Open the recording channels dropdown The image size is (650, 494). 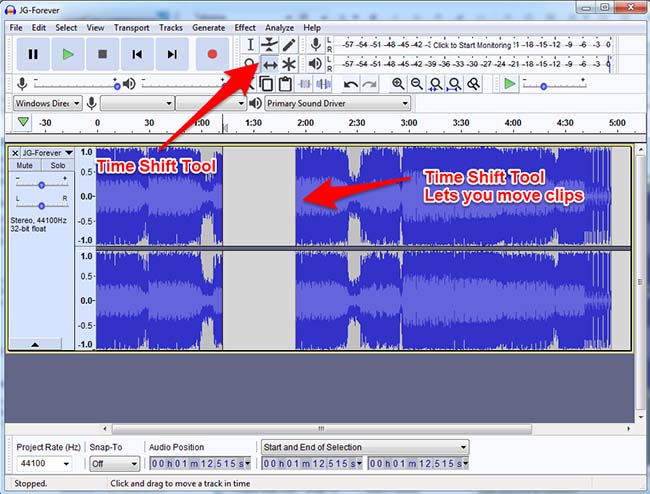point(211,103)
